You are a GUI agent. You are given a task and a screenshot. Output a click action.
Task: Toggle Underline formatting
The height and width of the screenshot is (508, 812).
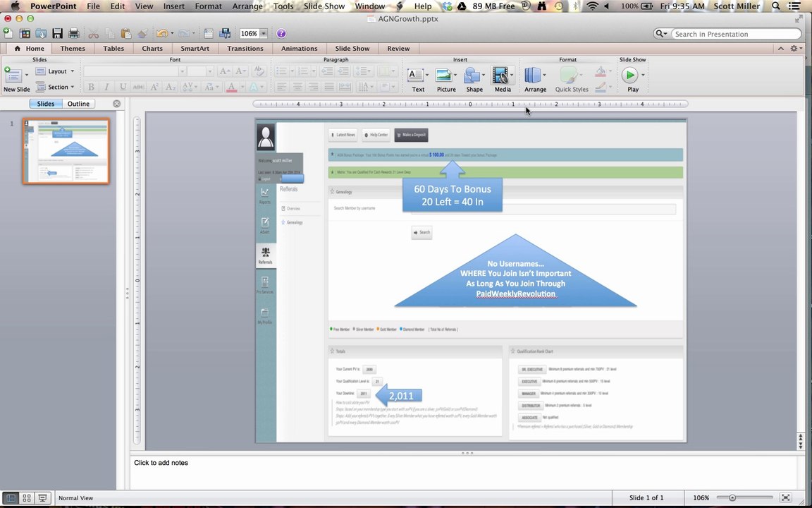click(123, 87)
